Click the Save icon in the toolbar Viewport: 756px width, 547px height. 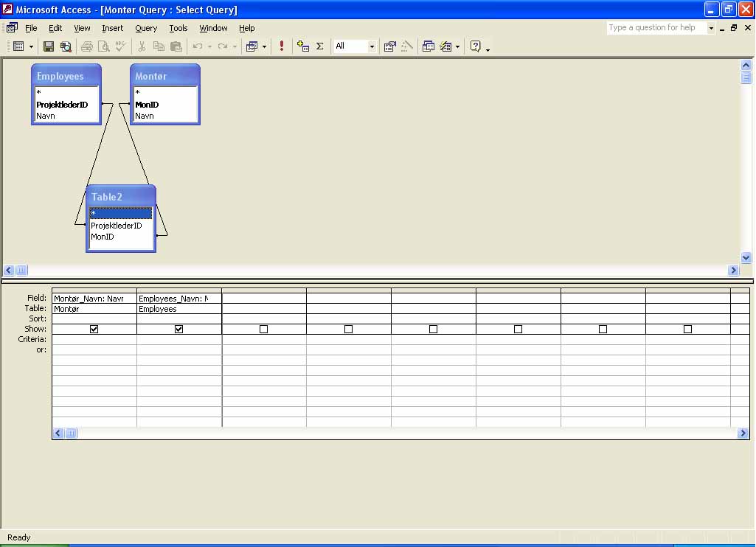click(x=49, y=46)
